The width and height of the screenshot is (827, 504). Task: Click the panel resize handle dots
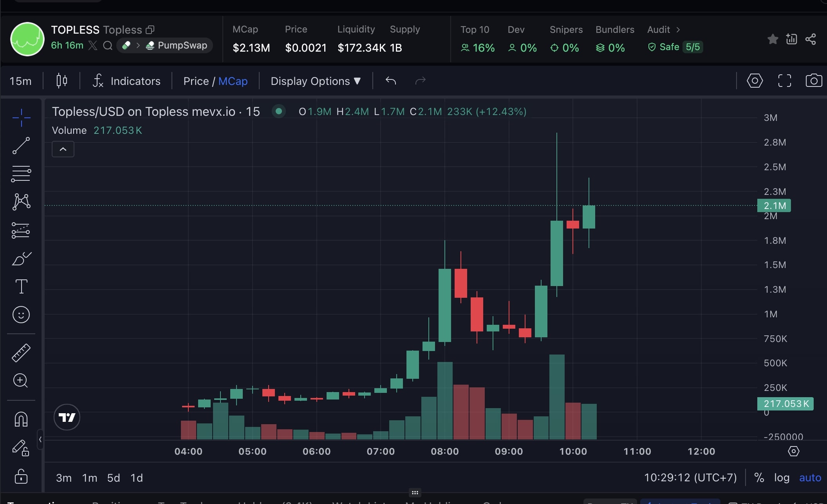415,493
